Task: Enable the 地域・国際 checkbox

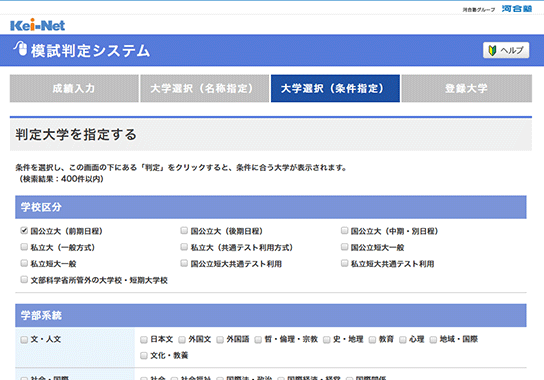Action: [433, 339]
